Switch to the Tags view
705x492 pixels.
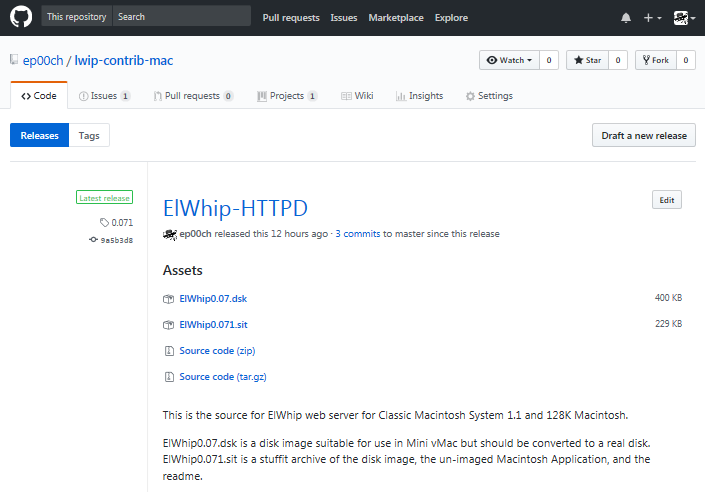[89, 135]
